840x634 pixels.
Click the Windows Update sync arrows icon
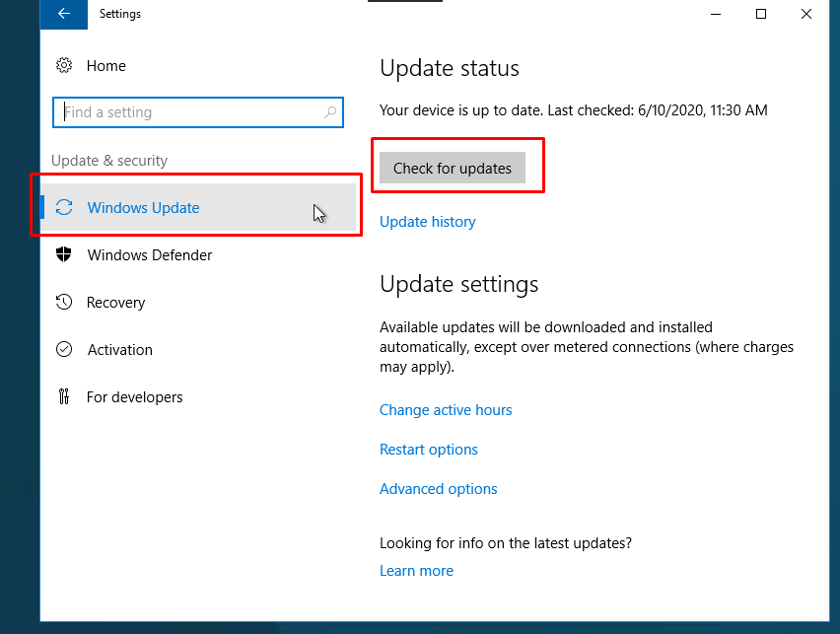(64, 207)
